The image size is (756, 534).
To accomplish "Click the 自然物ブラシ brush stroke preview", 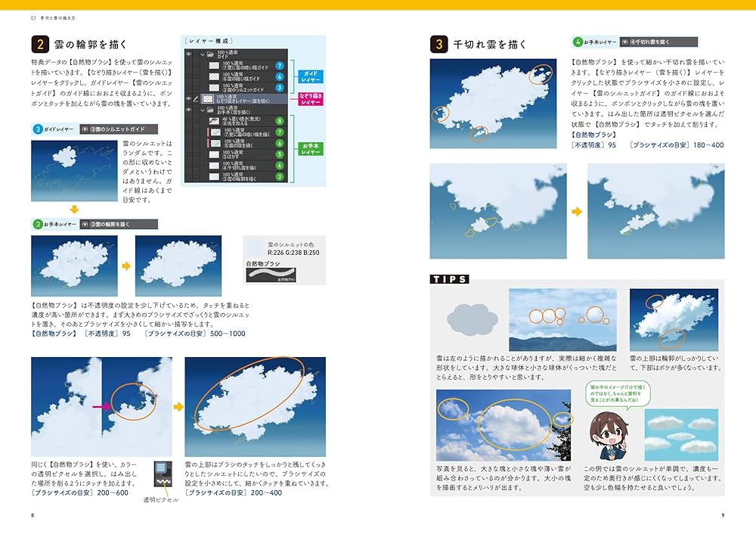I will (272, 274).
